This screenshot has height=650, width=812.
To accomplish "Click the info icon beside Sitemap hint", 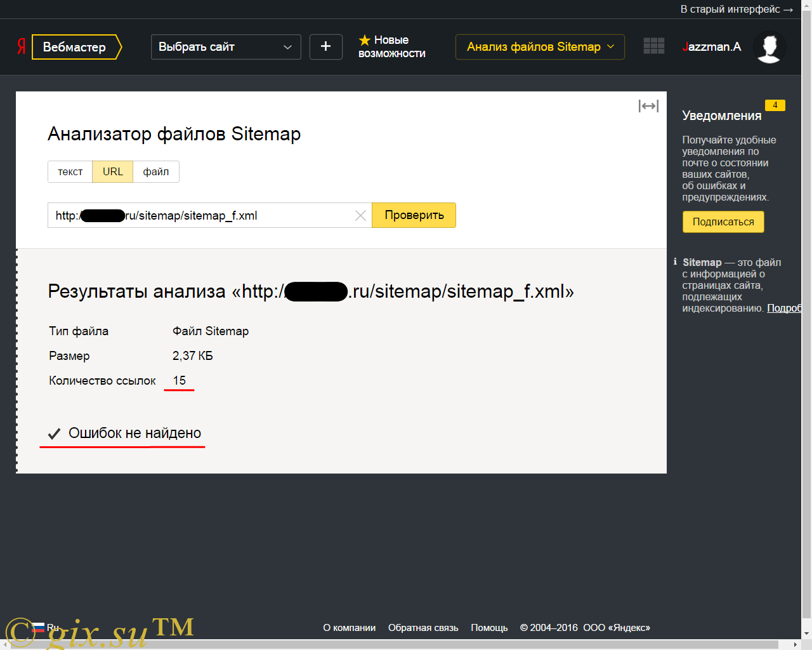I will 675,262.
